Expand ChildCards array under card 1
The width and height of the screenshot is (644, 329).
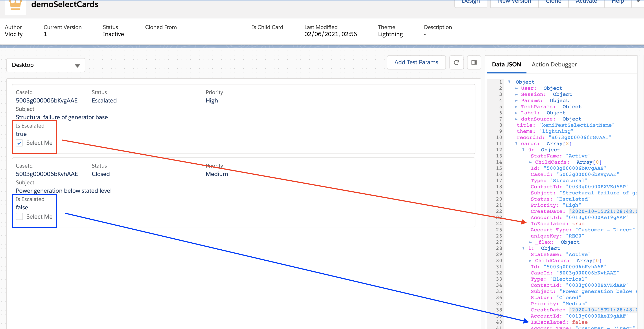[x=530, y=261]
